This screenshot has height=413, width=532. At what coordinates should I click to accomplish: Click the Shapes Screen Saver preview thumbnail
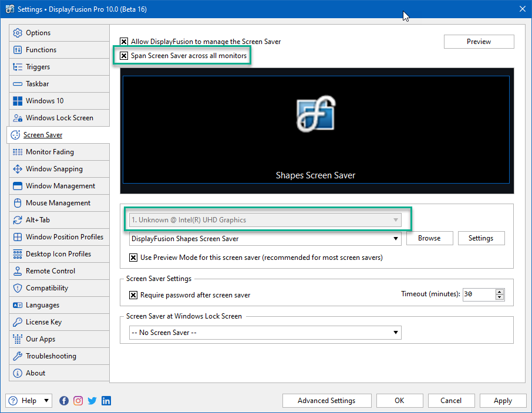tap(316, 130)
